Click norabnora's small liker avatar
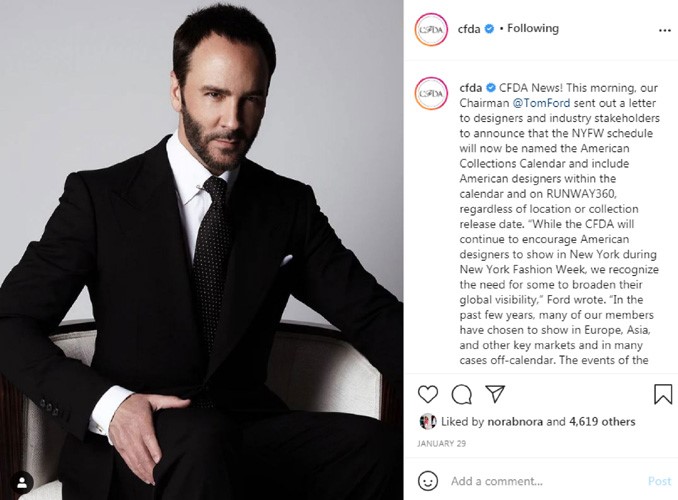Screen dimensions: 678x500 (x=428, y=421)
